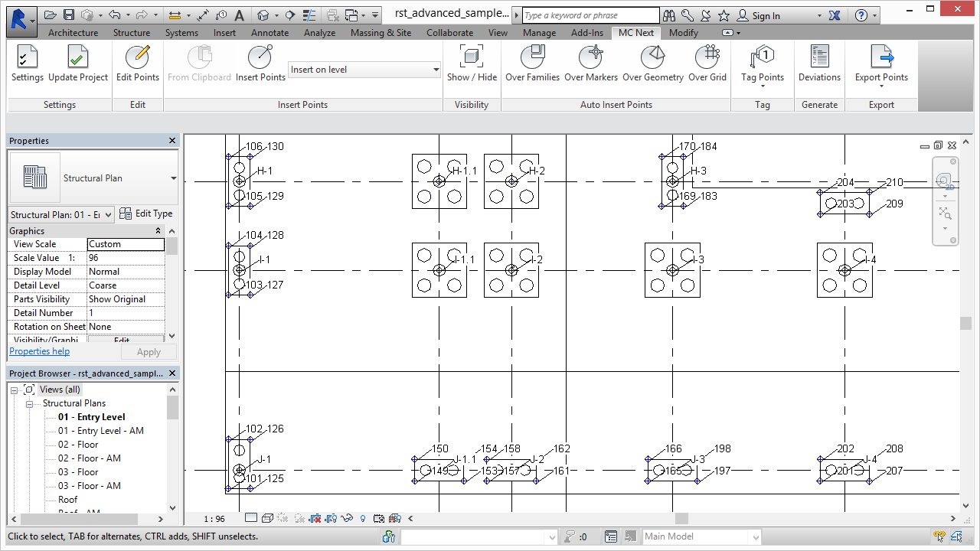Image resolution: width=980 pixels, height=551 pixels.
Task: Select the 03 - Floor - AM view
Action: click(x=89, y=486)
